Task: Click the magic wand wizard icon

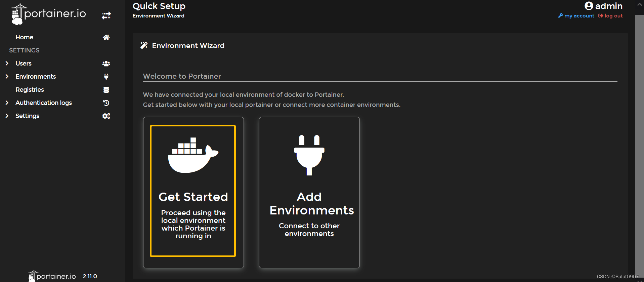Action: pos(144,45)
